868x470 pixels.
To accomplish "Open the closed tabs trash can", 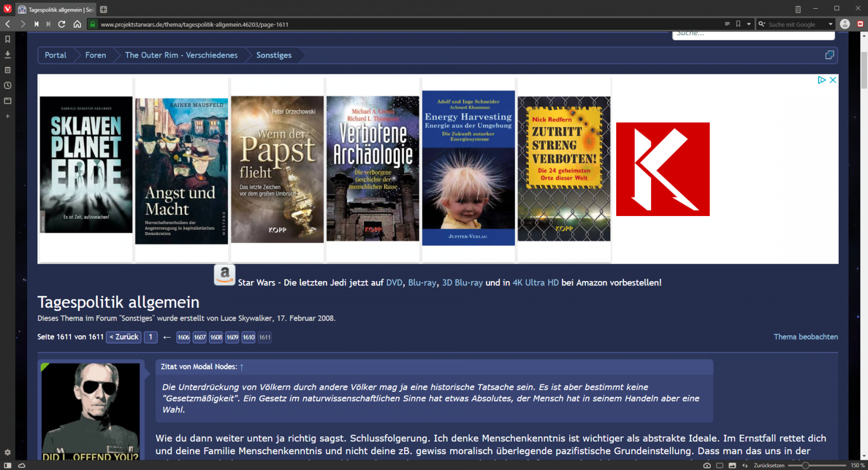I will coord(798,9).
